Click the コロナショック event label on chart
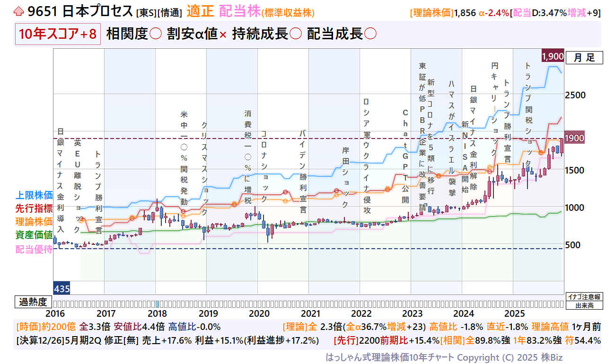The image size is (615, 364). (264, 165)
